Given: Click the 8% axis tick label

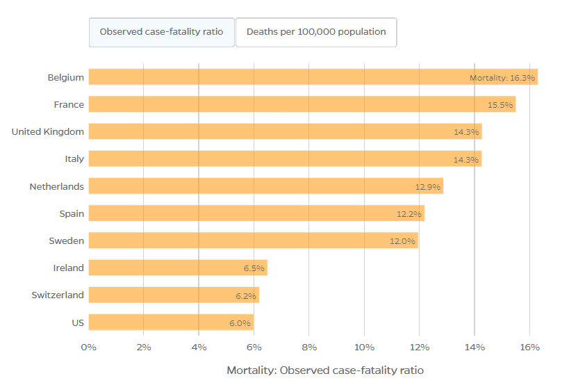Looking at the screenshot, I should (x=309, y=348).
